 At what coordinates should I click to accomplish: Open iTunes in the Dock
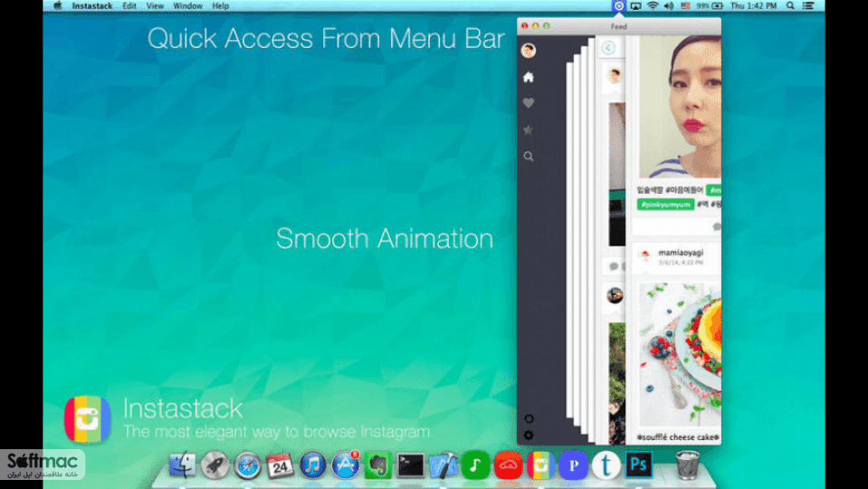[313, 465]
